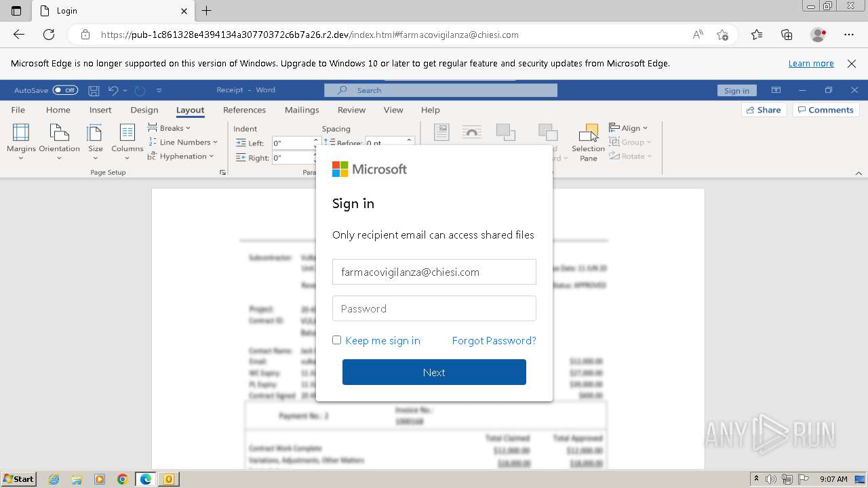Switch to the Insert tab
Image resolution: width=868 pixels, height=488 pixels.
coord(100,110)
